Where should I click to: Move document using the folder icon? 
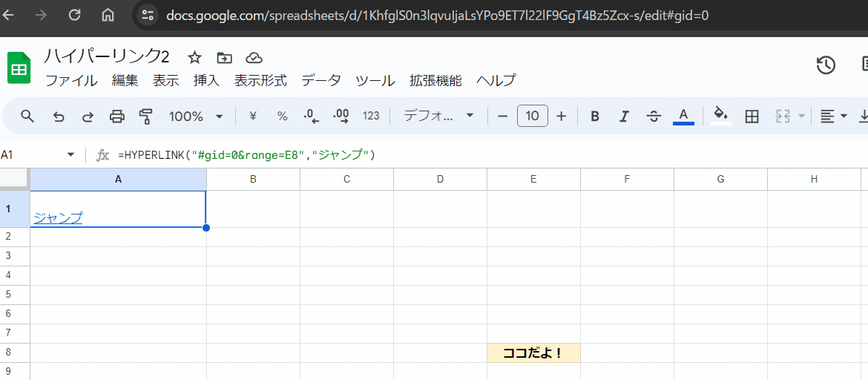pos(224,58)
